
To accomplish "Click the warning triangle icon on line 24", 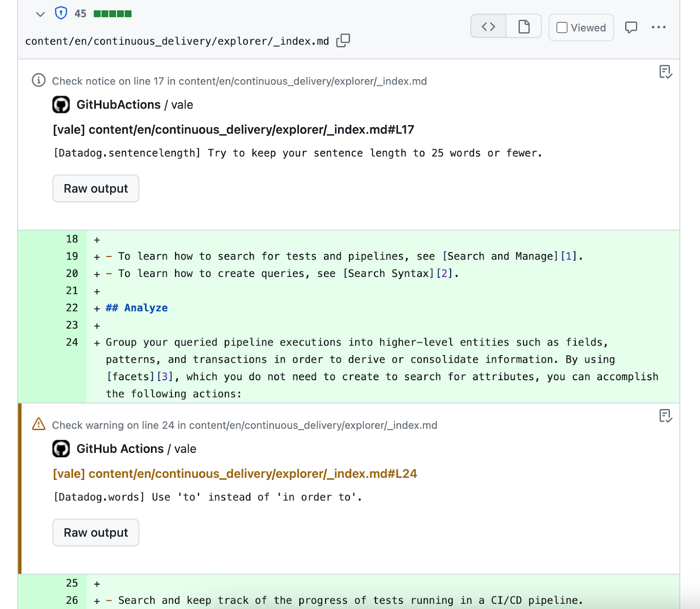I will pyautogui.click(x=38, y=424).
